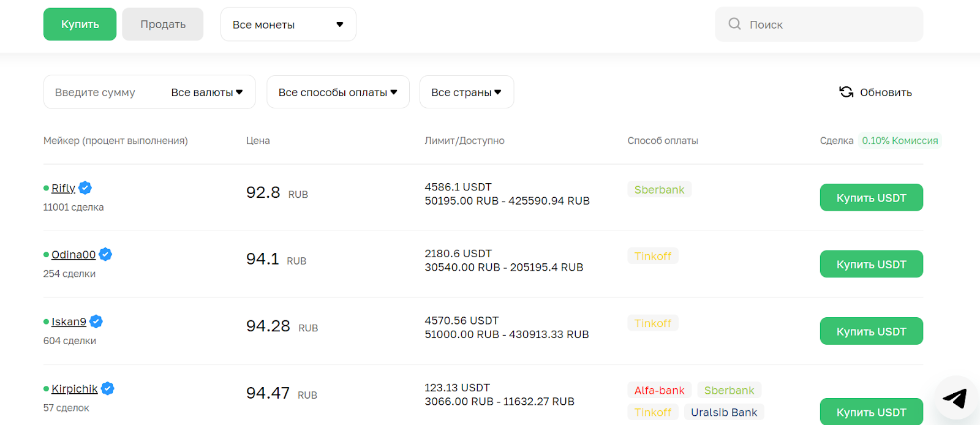
Task: Click the Alfa-bank payment tag
Action: click(x=659, y=390)
